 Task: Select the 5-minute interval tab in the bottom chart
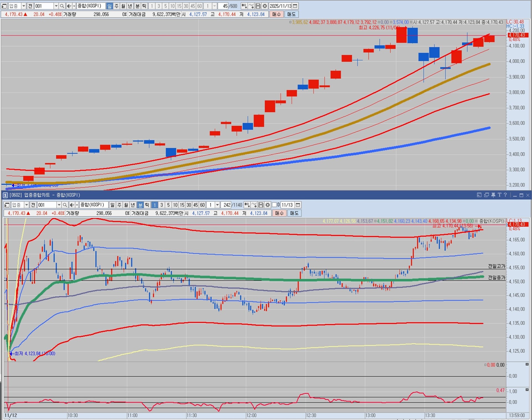(168, 205)
